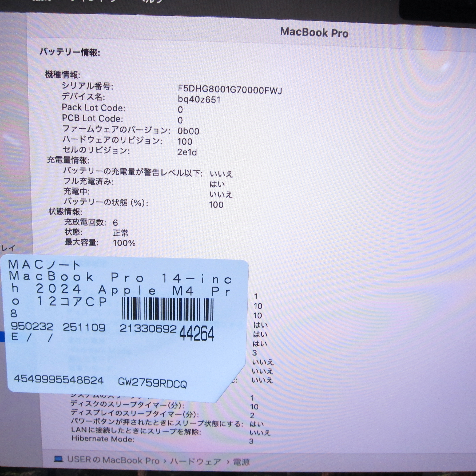
Task: Click the serial number value F5DHG8001G70000FWJ
Action: pos(230,90)
